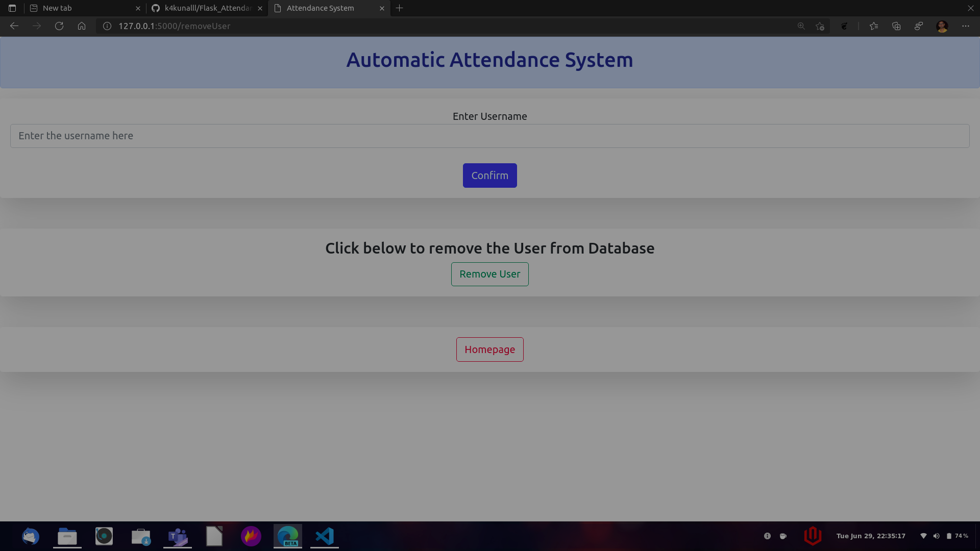Click the Homepage button
This screenshot has width=980, height=551.
coord(489,349)
